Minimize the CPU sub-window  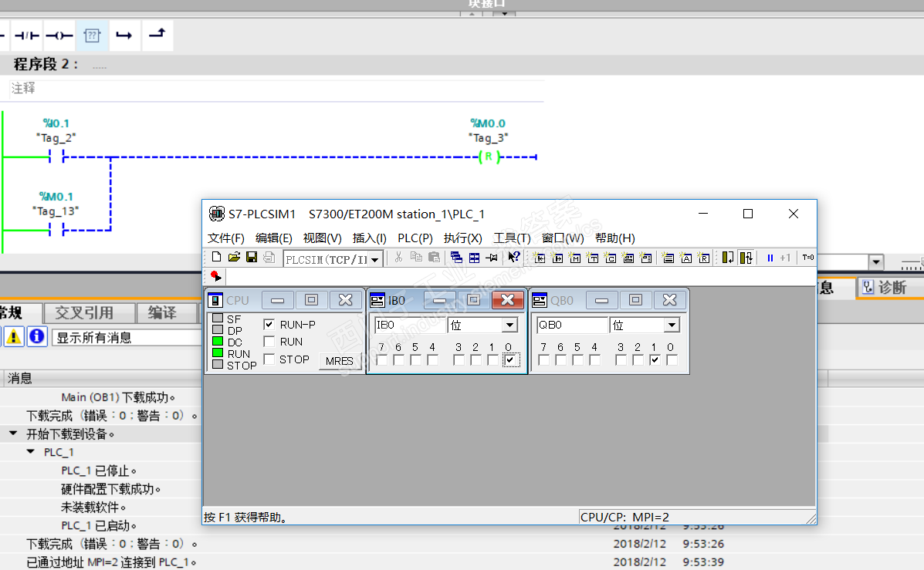tap(278, 300)
